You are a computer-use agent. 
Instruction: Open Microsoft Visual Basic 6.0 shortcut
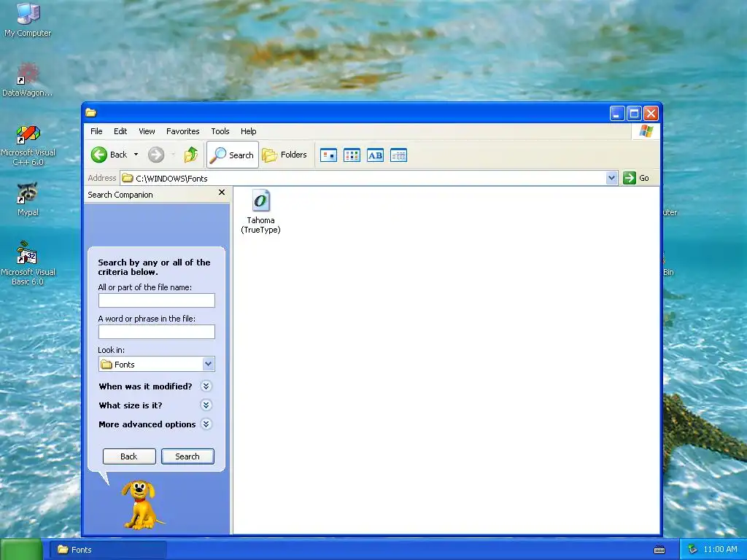(28, 263)
